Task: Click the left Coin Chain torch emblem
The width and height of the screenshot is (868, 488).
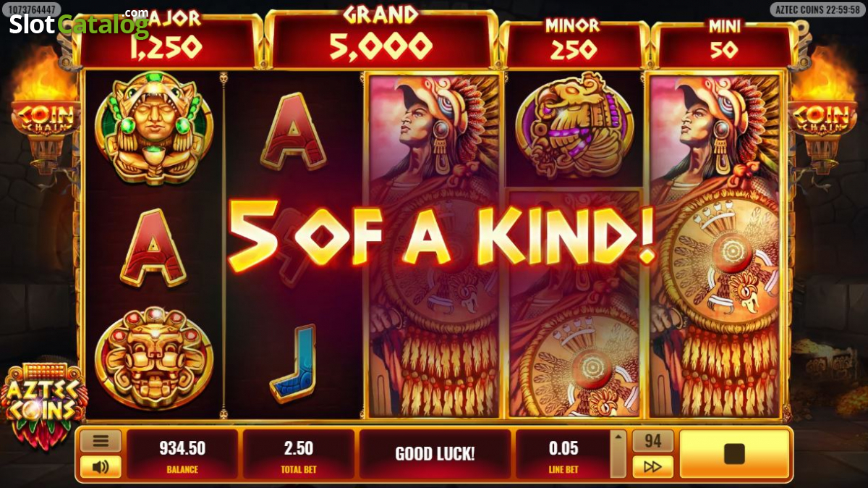Action: point(45,116)
